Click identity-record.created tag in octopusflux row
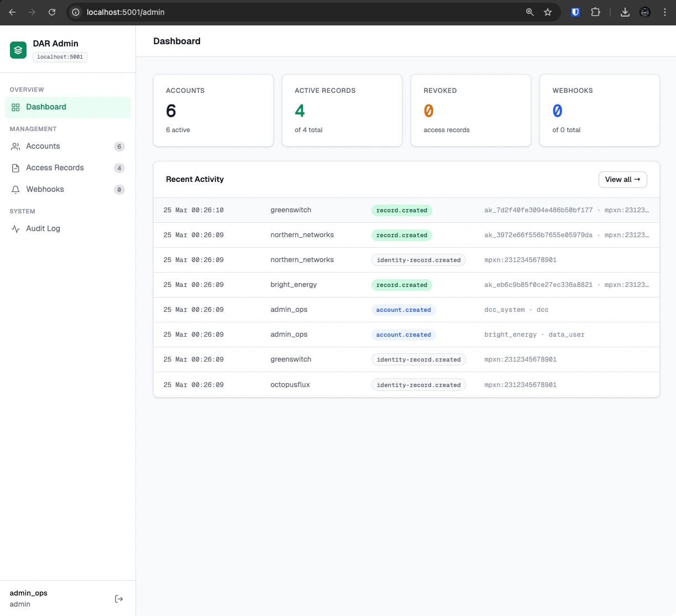 [x=418, y=385]
